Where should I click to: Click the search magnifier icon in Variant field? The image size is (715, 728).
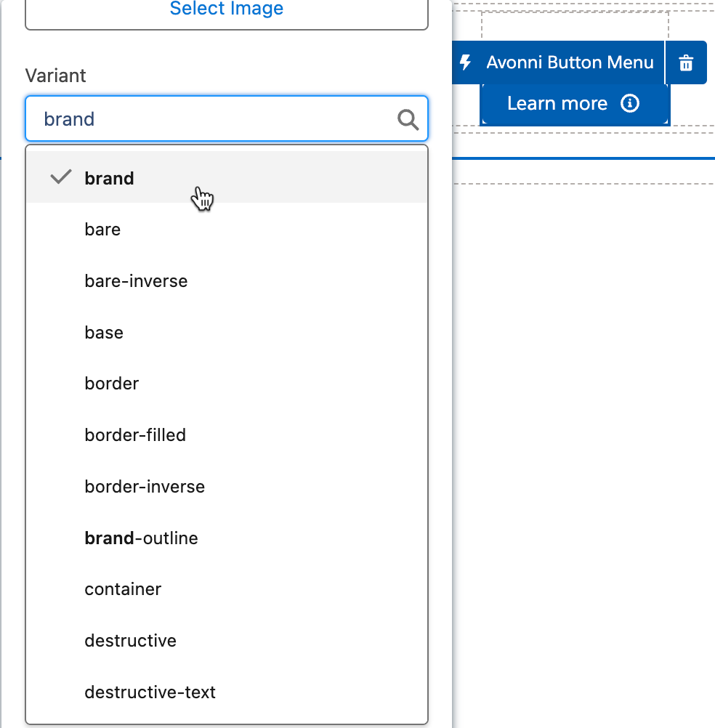(408, 119)
